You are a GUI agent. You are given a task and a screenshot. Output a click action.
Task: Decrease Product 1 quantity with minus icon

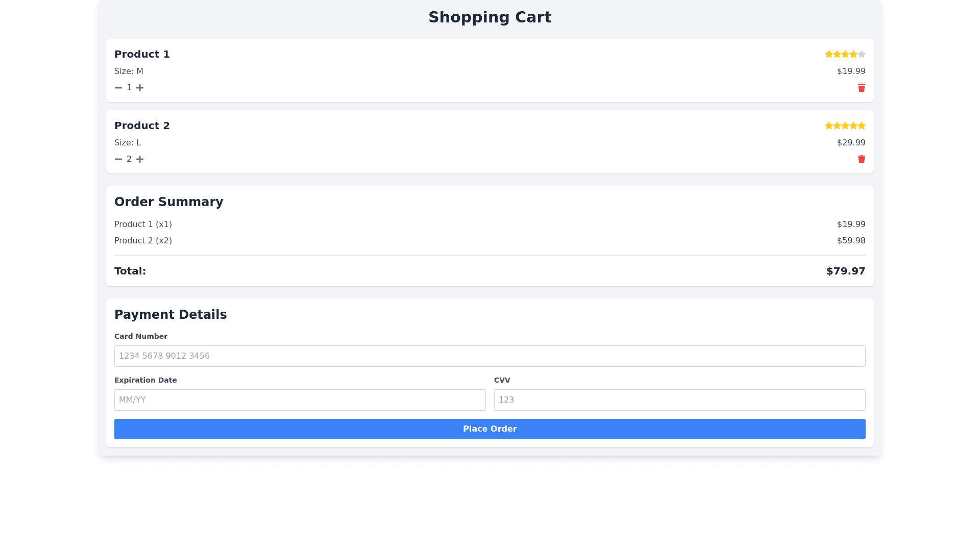coord(118,88)
